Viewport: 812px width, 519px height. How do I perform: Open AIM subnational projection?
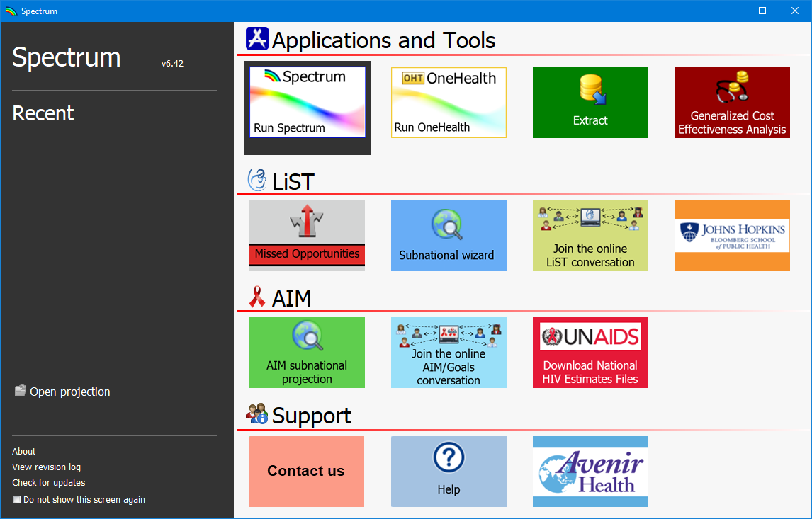[x=307, y=353]
